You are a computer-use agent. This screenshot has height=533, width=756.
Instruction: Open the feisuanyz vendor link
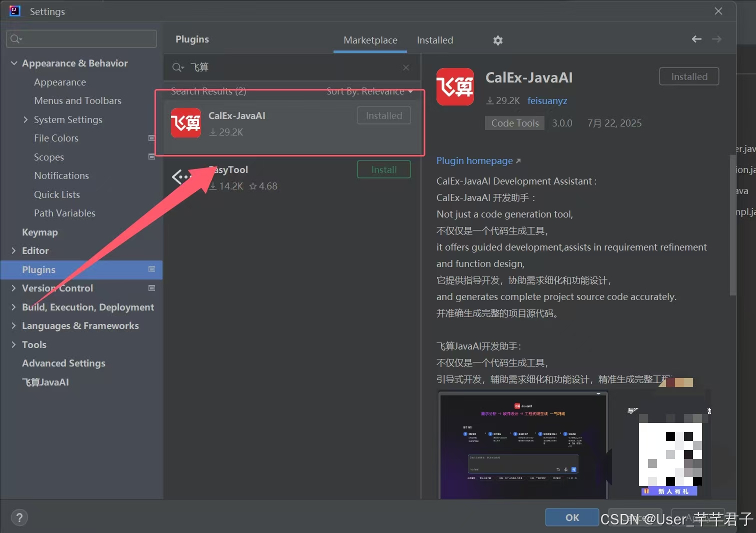click(x=547, y=100)
